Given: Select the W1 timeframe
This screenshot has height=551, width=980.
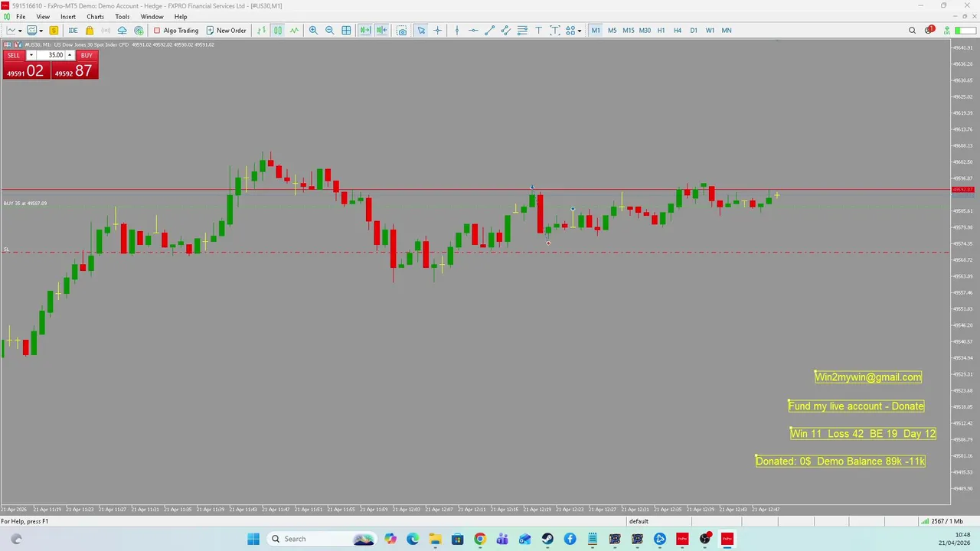Looking at the screenshot, I should [x=710, y=31].
